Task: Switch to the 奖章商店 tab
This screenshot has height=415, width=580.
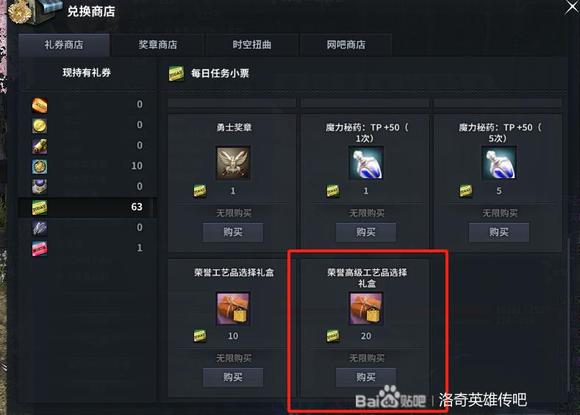Action: pyautogui.click(x=158, y=45)
